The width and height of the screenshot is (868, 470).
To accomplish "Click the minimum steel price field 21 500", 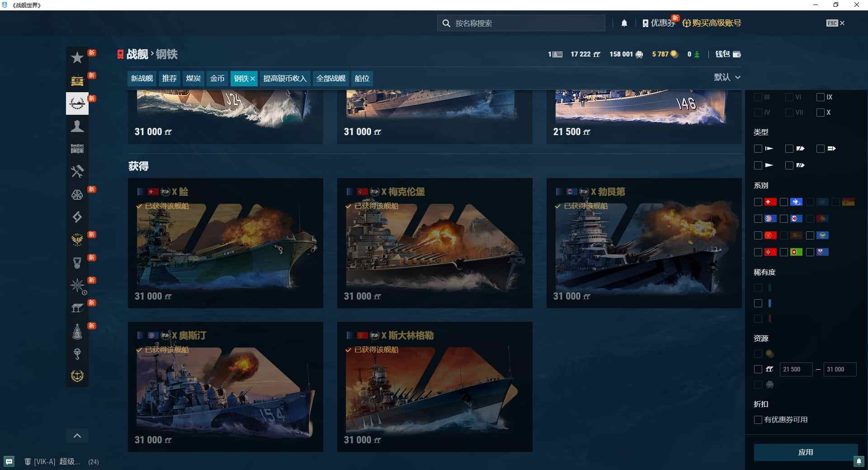I will (x=795, y=369).
